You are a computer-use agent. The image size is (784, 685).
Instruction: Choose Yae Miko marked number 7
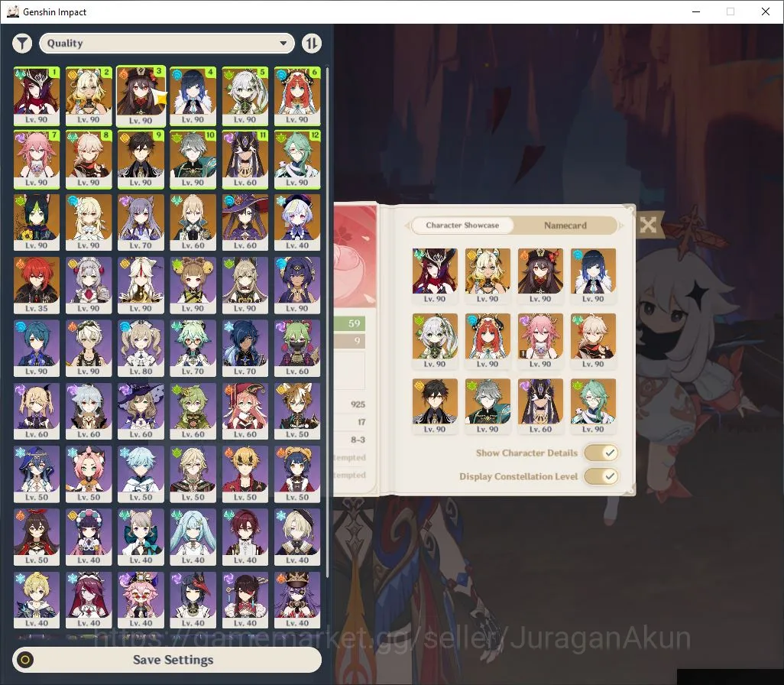[x=37, y=159]
